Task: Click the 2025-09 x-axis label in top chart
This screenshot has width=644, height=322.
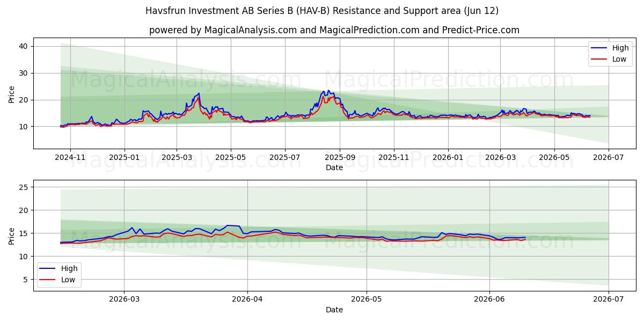Action: 340,158
